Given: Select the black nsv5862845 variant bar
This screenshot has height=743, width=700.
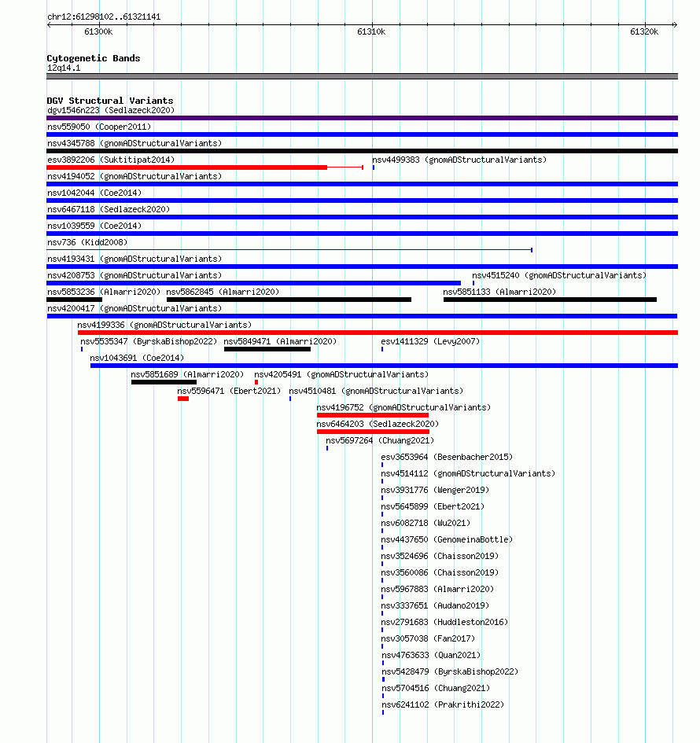Looking at the screenshot, I should (289, 300).
